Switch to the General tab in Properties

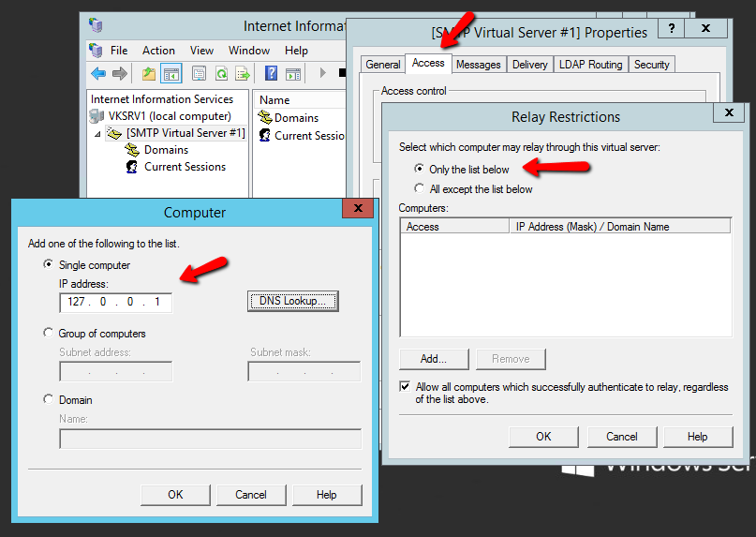pos(383,65)
